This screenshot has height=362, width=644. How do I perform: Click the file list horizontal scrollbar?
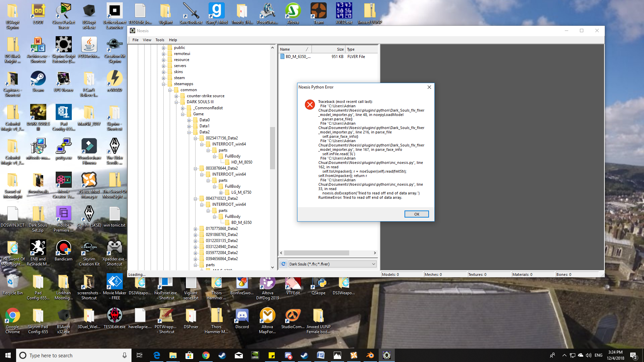click(316, 253)
